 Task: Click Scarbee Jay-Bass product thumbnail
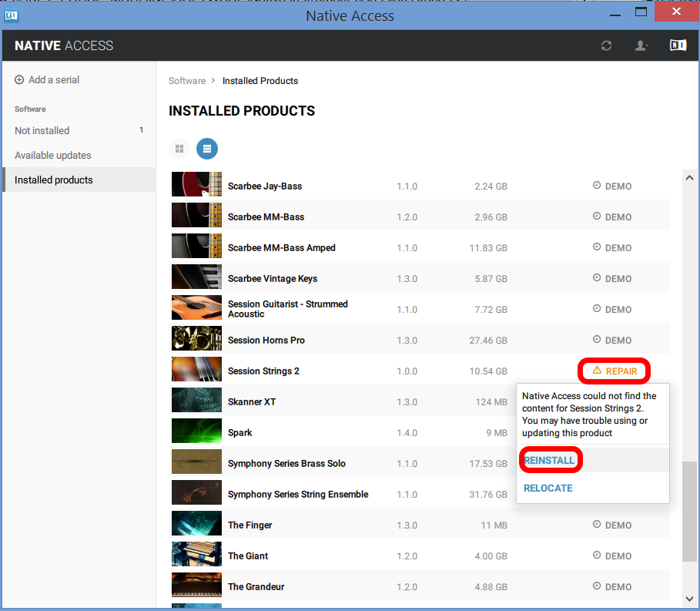point(196,184)
